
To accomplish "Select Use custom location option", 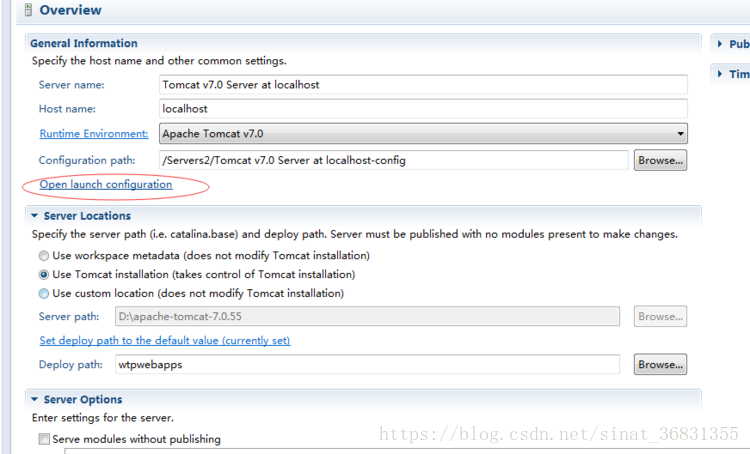I will click(44, 293).
